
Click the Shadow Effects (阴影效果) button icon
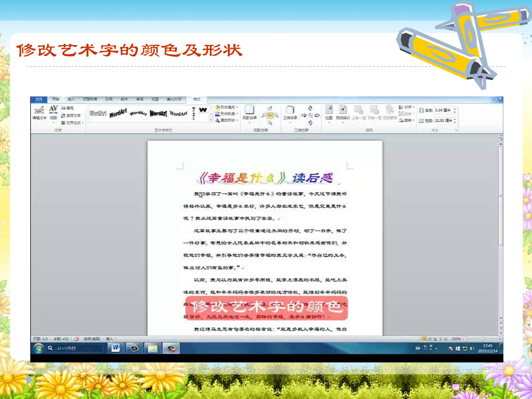coord(249,110)
